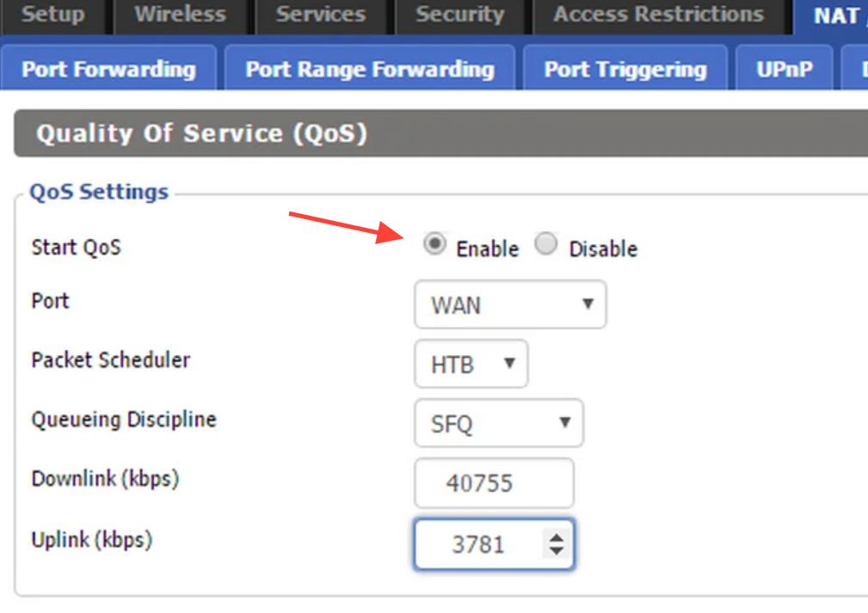Increase Uplink value with up stepper arrow

pos(557,537)
